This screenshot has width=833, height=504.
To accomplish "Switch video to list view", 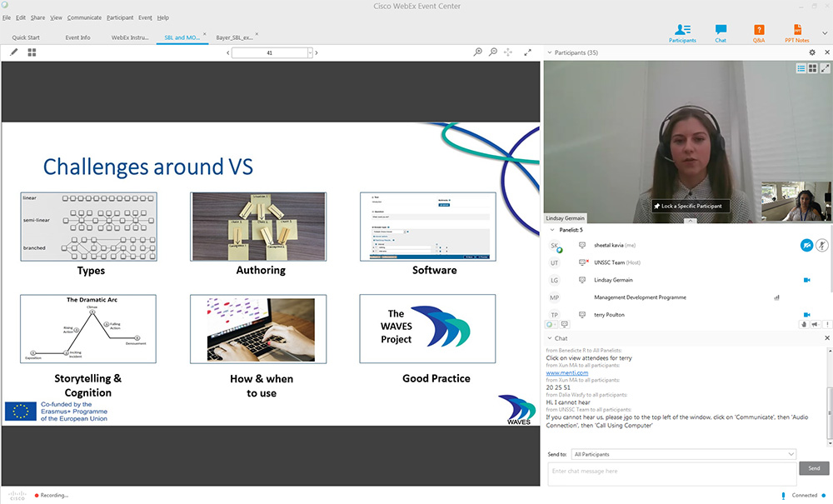I will click(801, 68).
